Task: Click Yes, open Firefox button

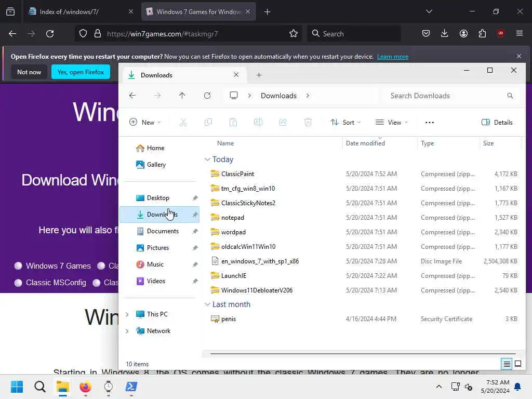Action: click(x=81, y=72)
